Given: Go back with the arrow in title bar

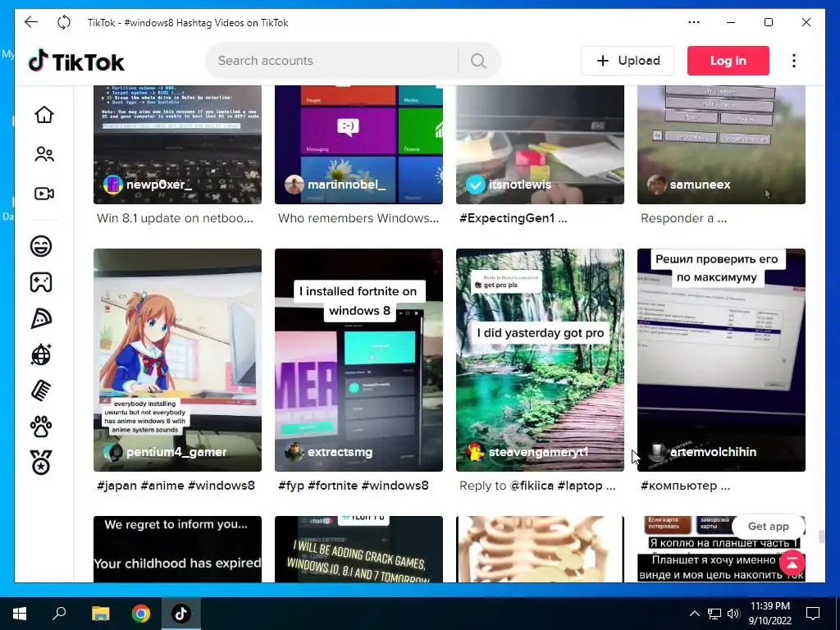Looking at the screenshot, I should [x=31, y=22].
